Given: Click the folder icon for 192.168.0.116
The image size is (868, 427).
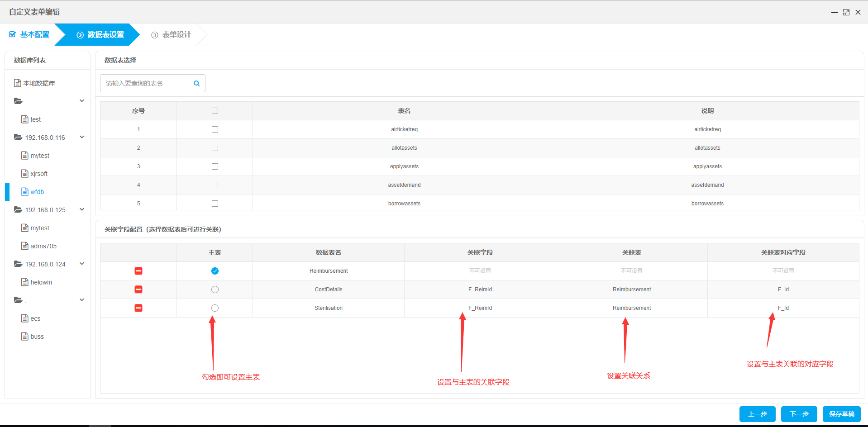Looking at the screenshot, I should click(18, 138).
